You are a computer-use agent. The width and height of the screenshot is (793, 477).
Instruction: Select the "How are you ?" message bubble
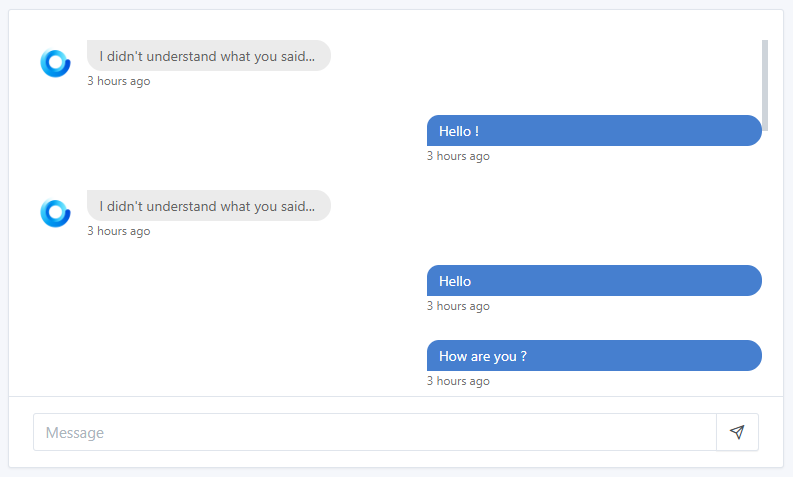click(x=594, y=355)
